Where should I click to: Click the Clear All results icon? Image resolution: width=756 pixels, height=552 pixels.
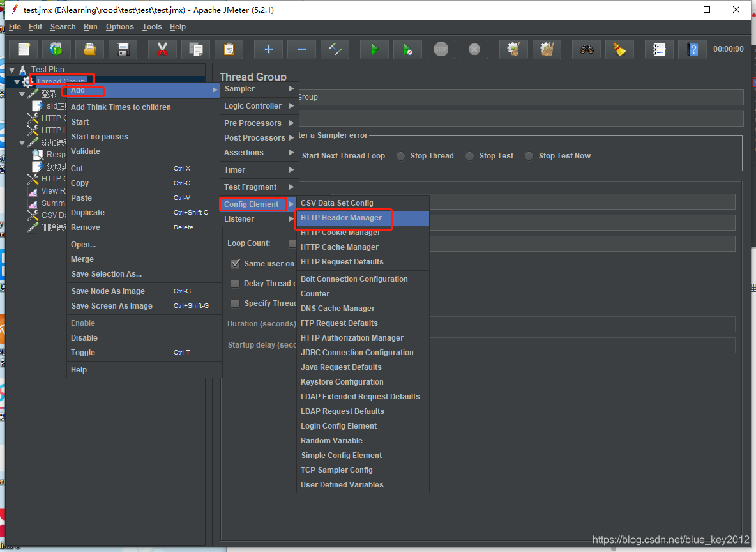(x=547, y=49)
